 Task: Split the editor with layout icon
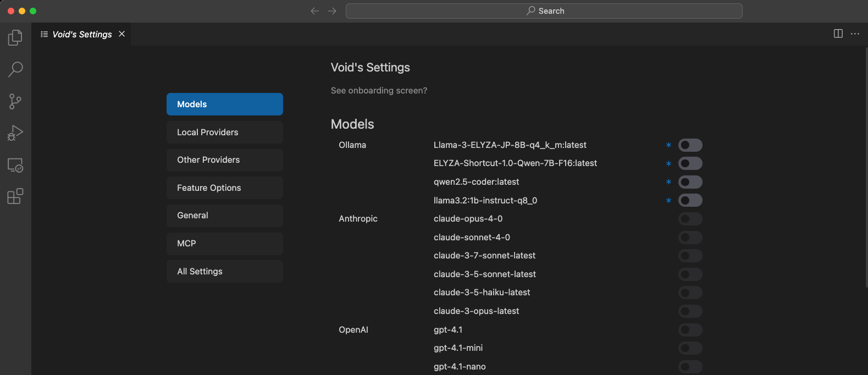coord(838,34)
